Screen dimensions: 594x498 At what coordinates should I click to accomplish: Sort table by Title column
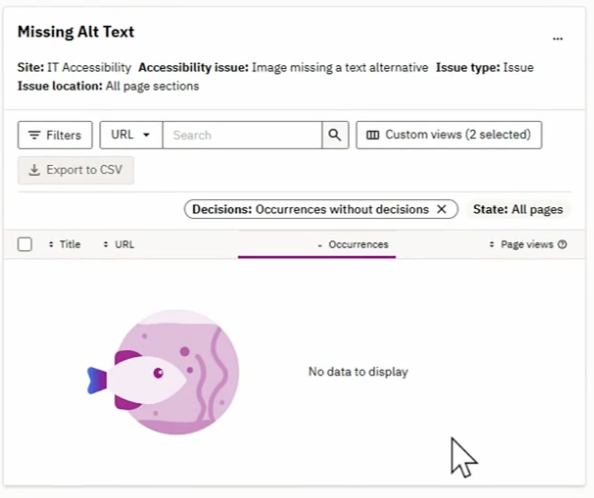click(64, 244)
